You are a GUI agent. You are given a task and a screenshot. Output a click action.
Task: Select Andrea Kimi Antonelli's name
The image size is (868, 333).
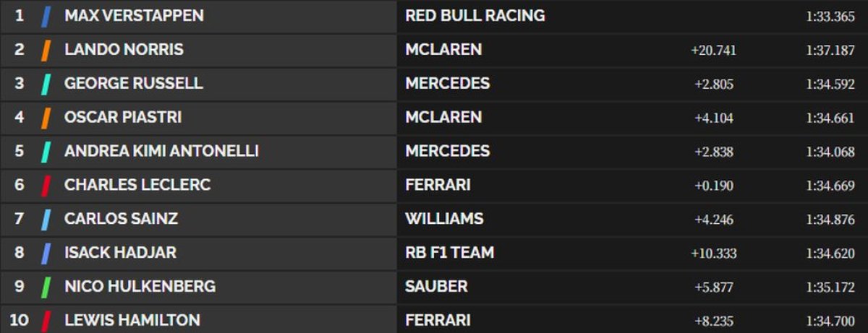tap(161, 151)
